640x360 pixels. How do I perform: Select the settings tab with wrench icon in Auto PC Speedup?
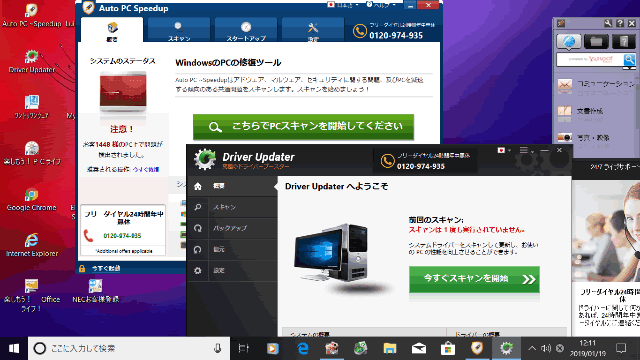point(313,31)
